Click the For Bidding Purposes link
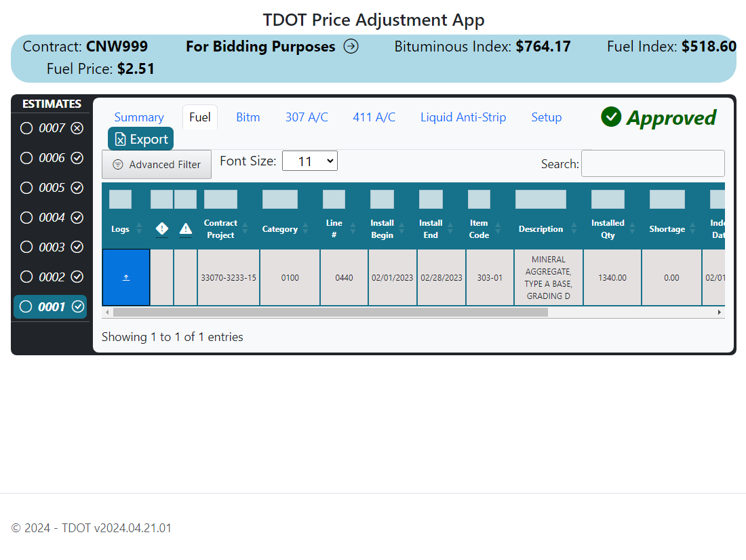The image size is (746, 560). (x=260, y=47)
